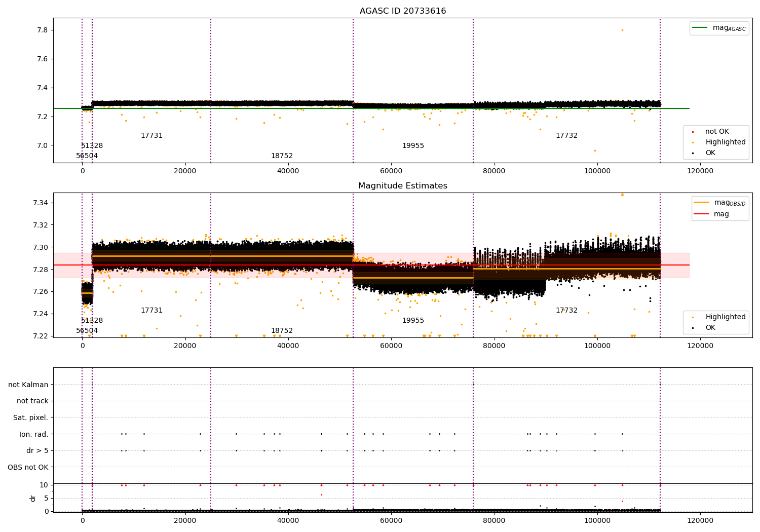Click x-axis tick 80000 under middle plot
The width and height of the screenshot is (760, 532).
(x=494, y=346)
